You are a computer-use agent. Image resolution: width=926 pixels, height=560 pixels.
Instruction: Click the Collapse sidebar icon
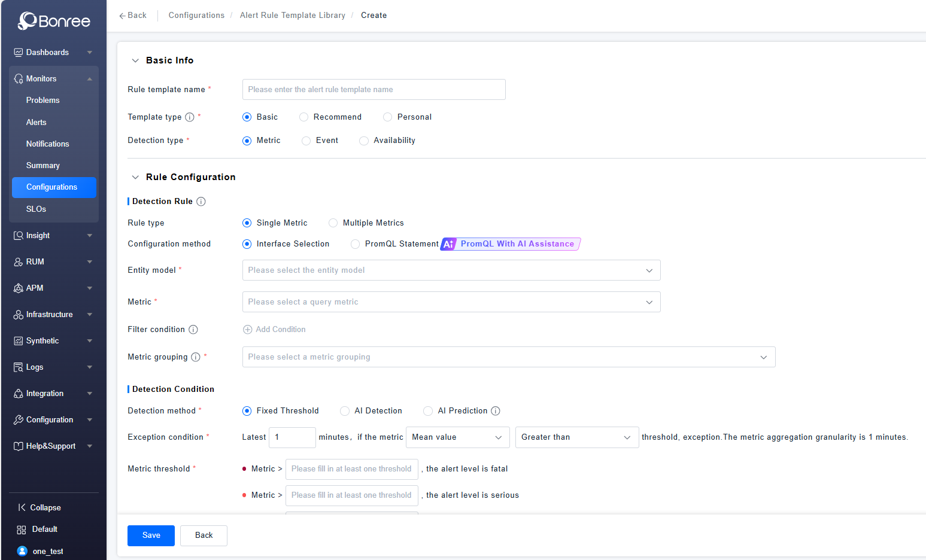[x=22, y=507]
